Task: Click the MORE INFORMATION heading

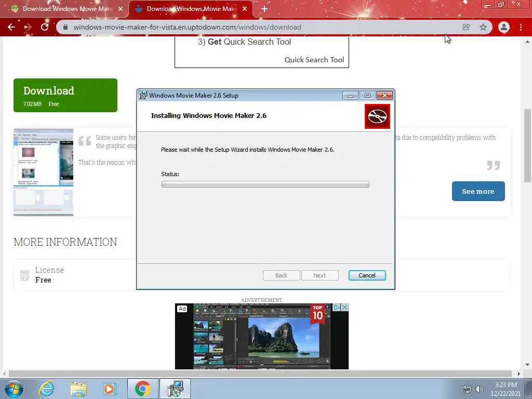Action: [x=65, y=242]
